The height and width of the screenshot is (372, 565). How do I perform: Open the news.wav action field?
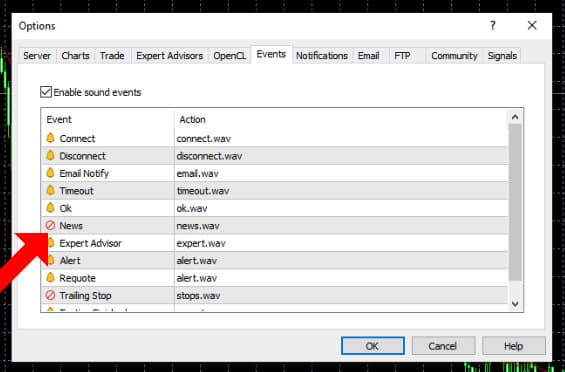tap(341, 226)
